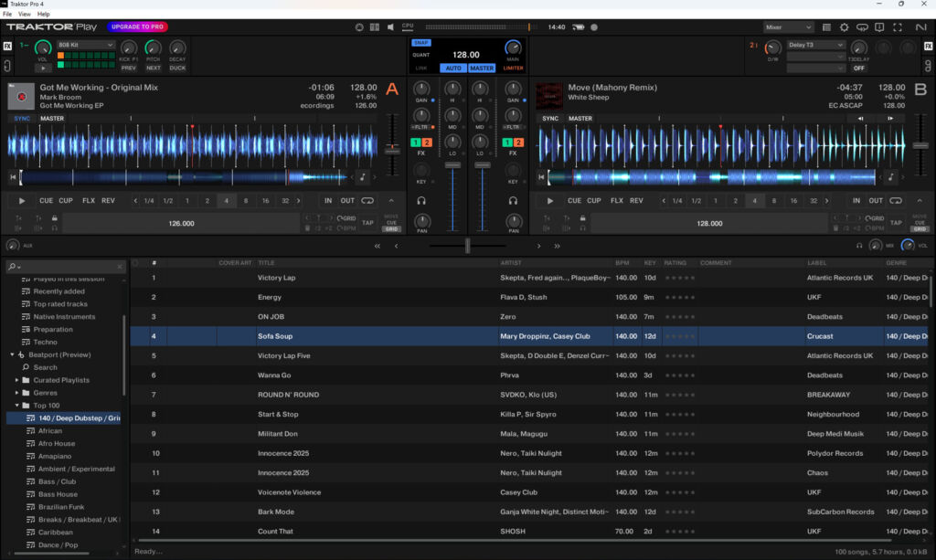The image size is (936, 560).
Task: Toggle fullscreen mode via the top-bar icon
Action: [x=898, y=27]
